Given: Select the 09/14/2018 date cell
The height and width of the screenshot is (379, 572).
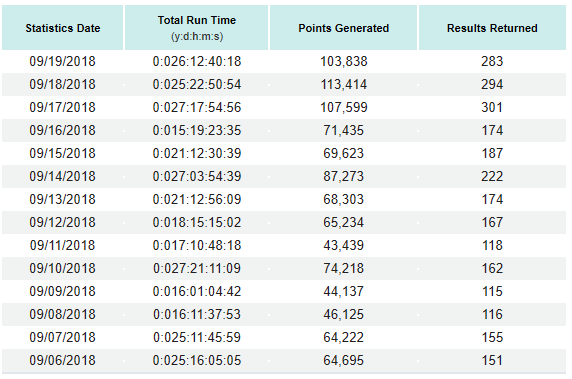Looking at the screenshot, I should [62, 176].
